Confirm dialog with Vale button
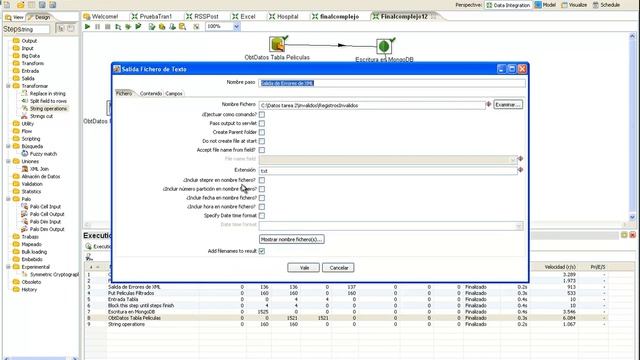640x360 pixels. (x=304, y=268)
